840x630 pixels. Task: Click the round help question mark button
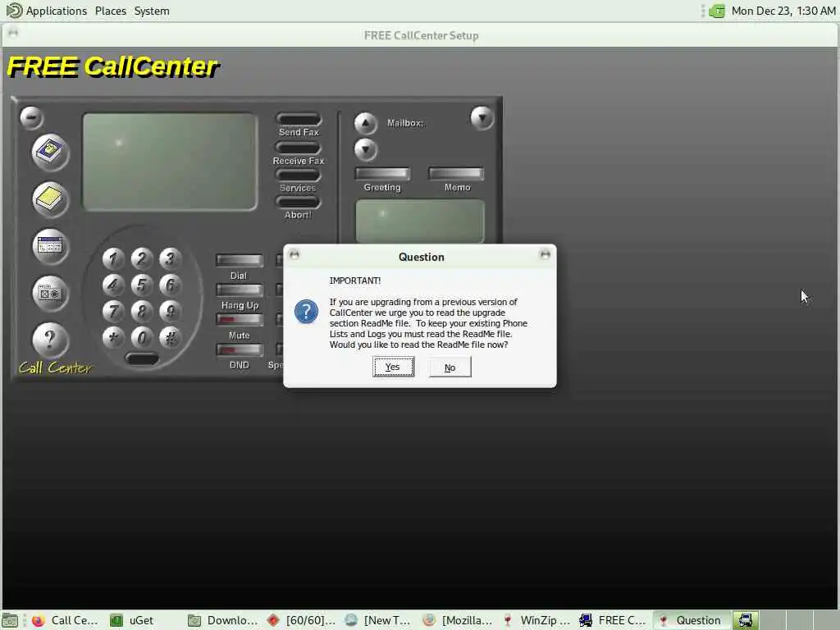click(x=50, y=340)
